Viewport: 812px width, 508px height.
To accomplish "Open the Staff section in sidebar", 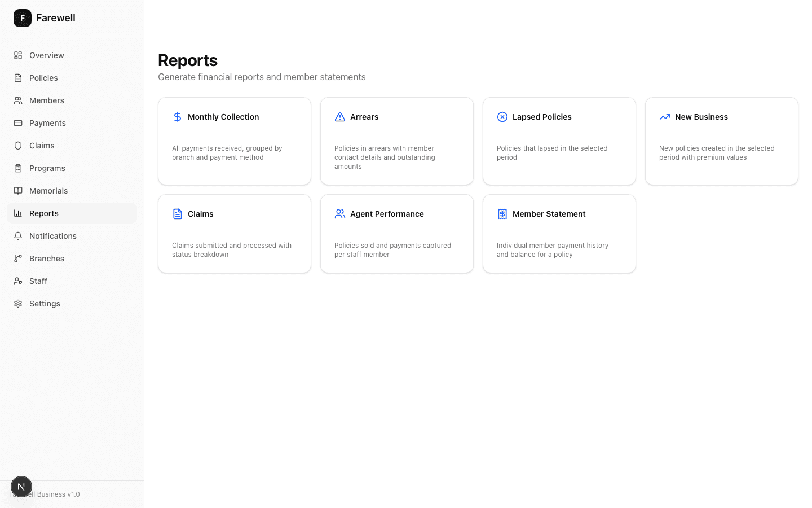I will (x=38, y=281).
